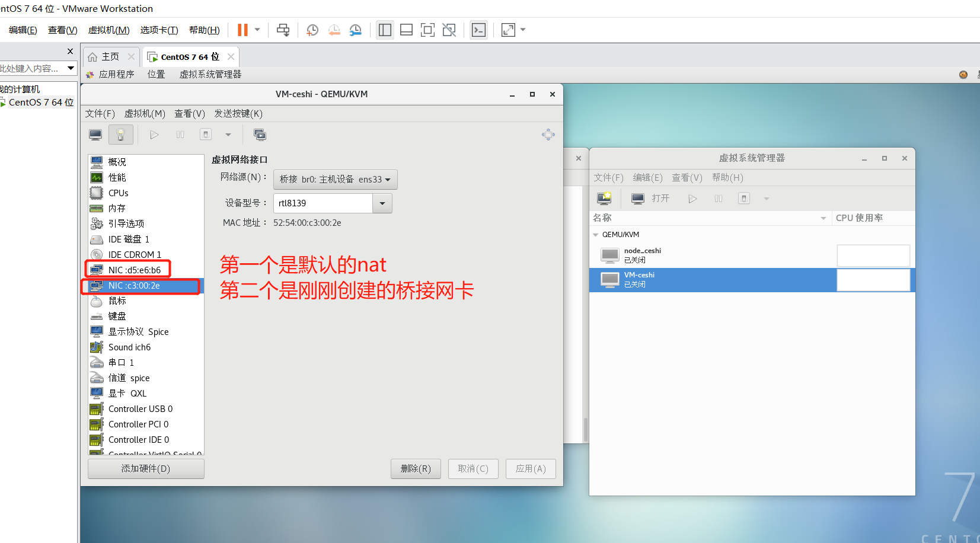
Task: Open dropdown arrow next to pause button
Action: [257, 29]
